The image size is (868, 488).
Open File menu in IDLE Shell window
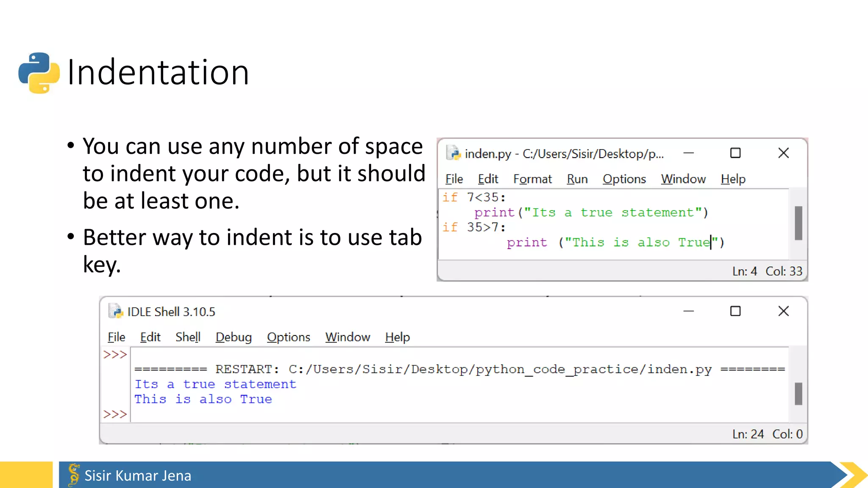pyautogui.click(x=116, y=337)
